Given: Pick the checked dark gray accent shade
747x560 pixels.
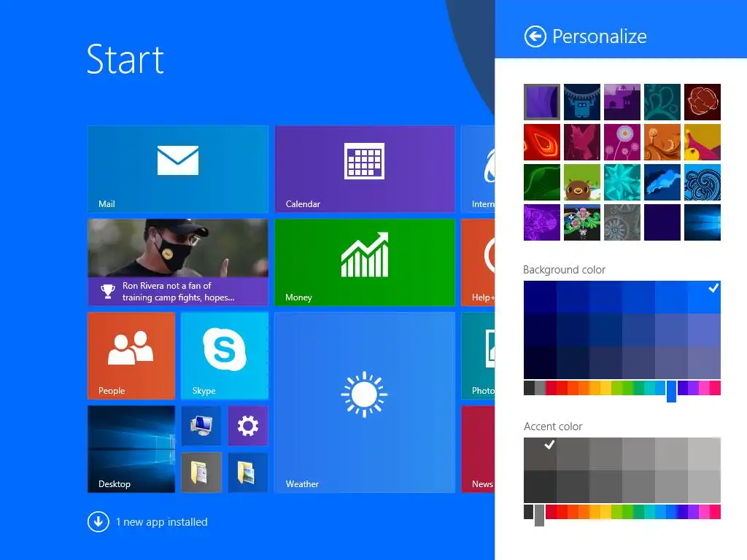Looking at the screenshot, I should [x=540, y=454].
